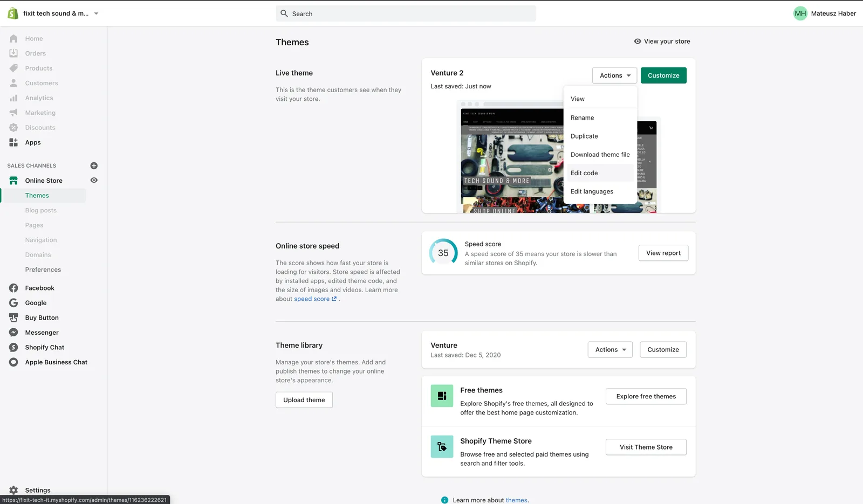Select Download theme file menu entry
The height and width of the screenshot is (504, 863).
(x=600, y=155)
